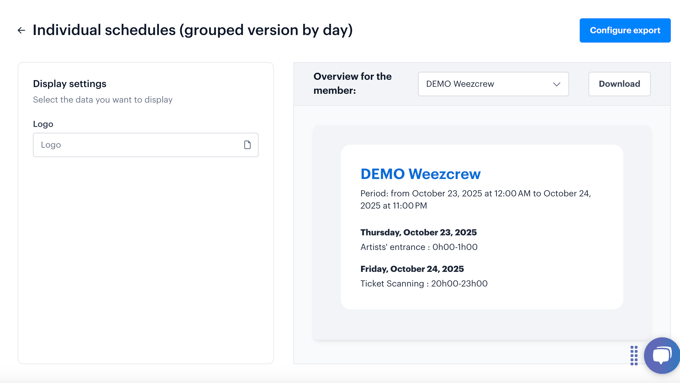Go back using the left arrow icon

[21, 30]
